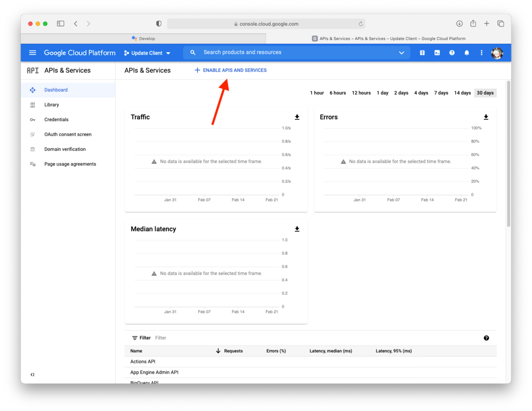Download the Errors chart data
The width and height of the screenshot is (532, 411).
[x=486, y=117]
